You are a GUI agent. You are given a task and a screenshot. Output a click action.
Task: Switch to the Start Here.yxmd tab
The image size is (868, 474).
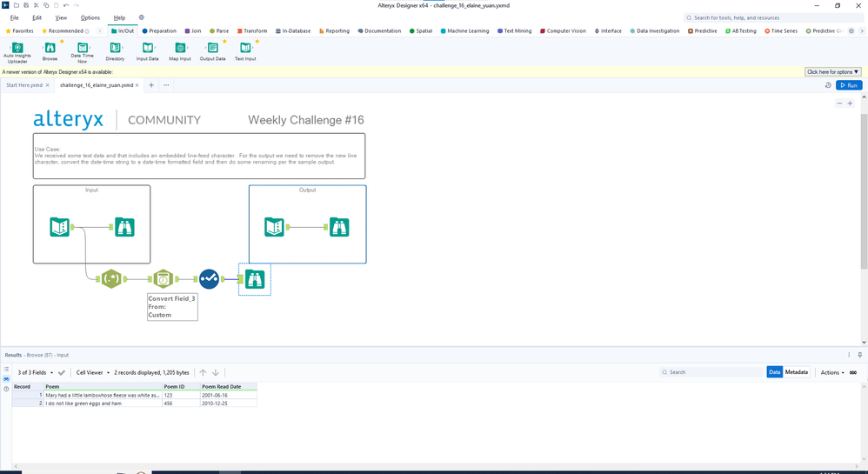(x=23, y=85)
